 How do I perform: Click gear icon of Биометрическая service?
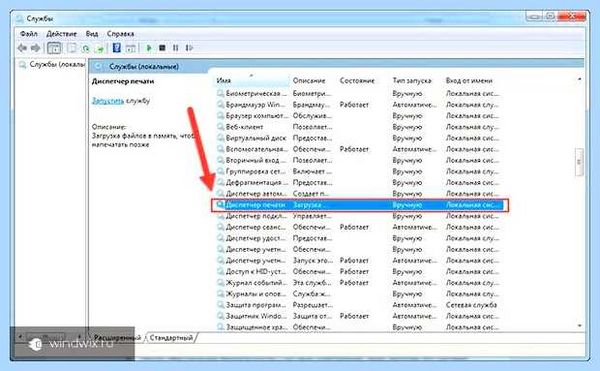220,93
